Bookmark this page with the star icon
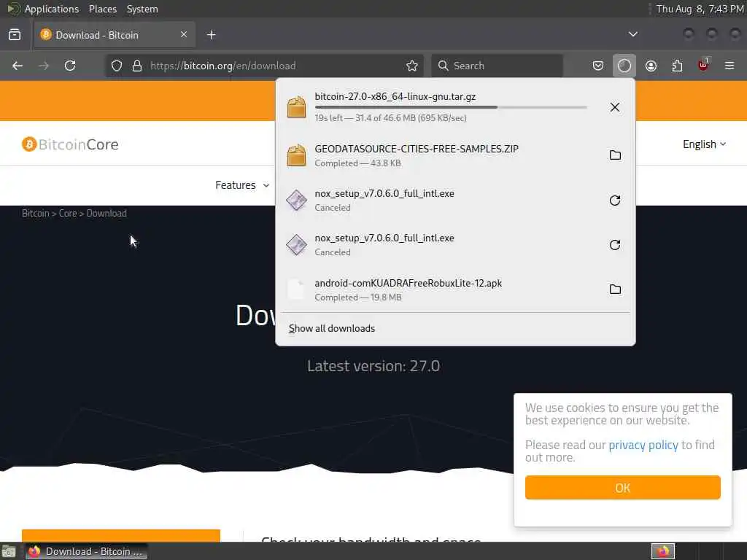The width and height of the screenshot is (747, 560). point(412,66)
